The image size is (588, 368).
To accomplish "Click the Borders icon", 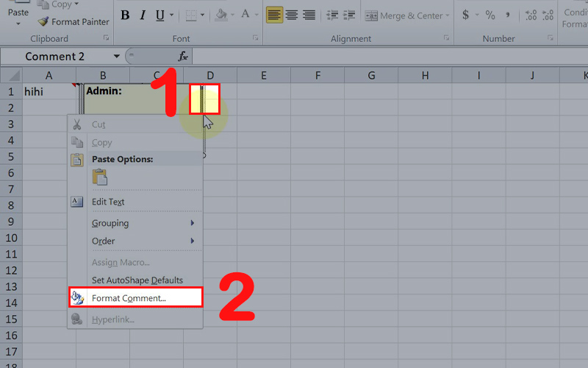I will point(191,15).
